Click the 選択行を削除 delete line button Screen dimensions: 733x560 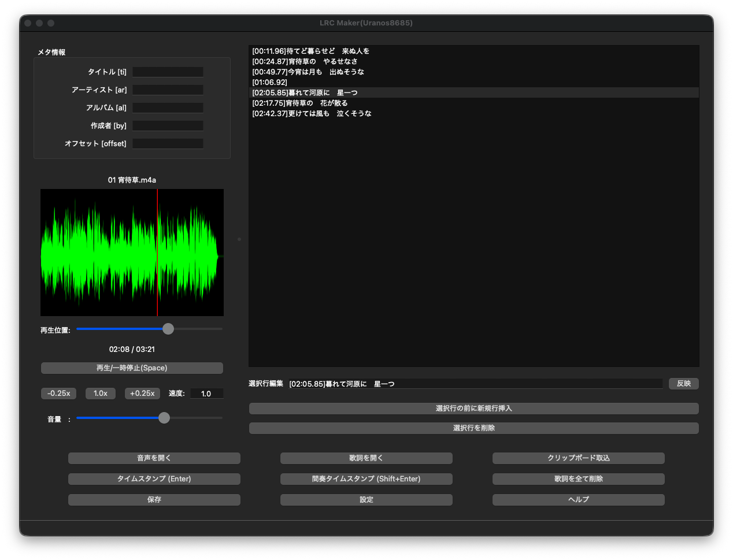pos(473,428)
